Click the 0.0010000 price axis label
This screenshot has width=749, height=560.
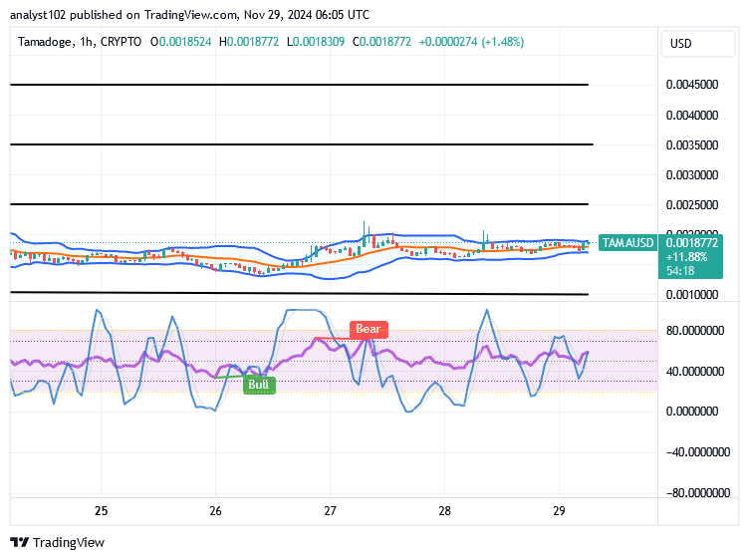point(692,295)
